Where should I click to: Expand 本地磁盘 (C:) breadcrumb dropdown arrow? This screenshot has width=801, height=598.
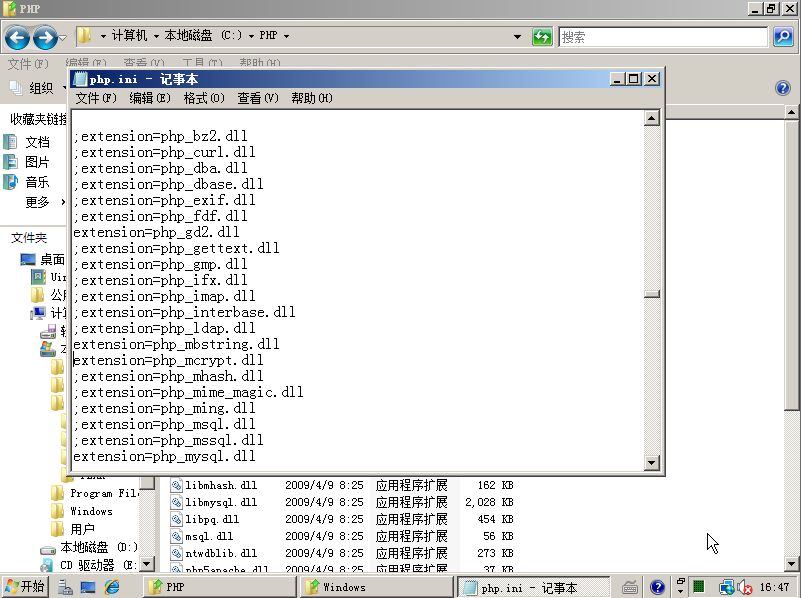pyautogui.click(x=251, y=36)
